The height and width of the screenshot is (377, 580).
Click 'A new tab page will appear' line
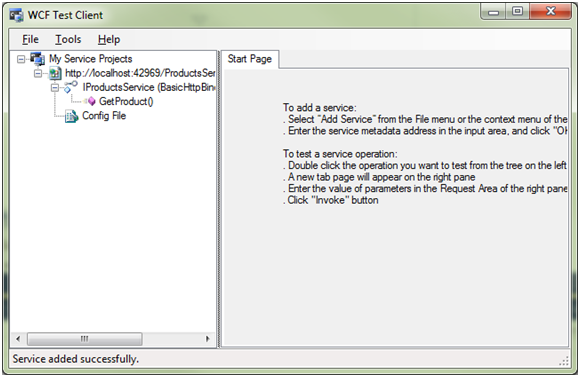point(379,177)
